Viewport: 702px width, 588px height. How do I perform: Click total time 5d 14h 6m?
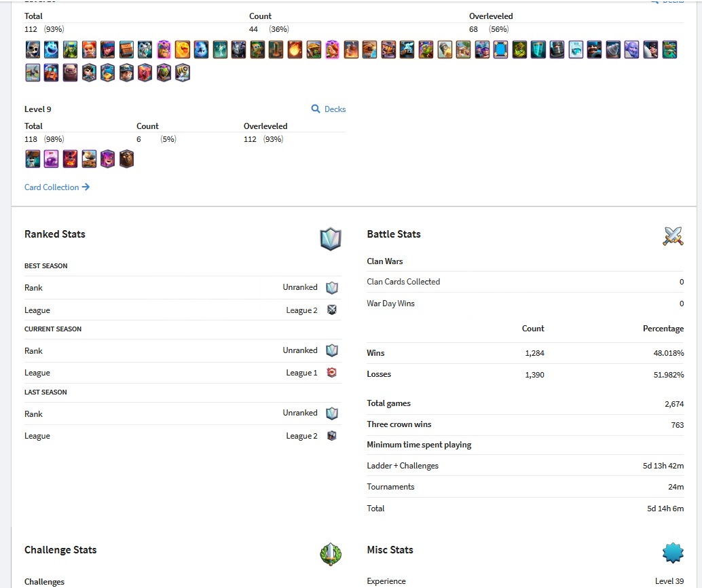(665, 509)
